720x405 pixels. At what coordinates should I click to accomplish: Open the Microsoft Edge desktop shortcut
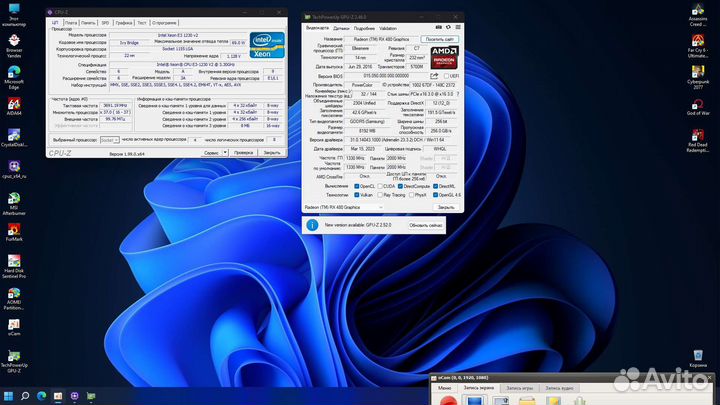click(x=14, y=77)
